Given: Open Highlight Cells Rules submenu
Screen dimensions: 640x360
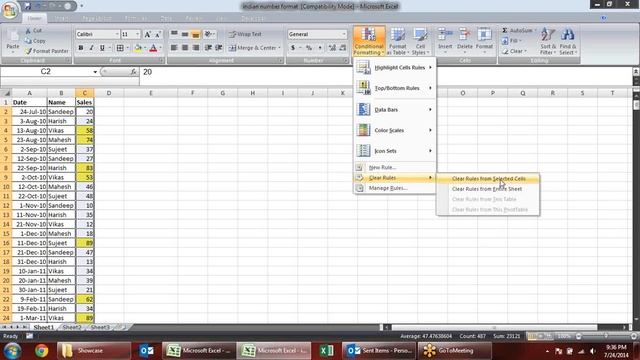Looking at the screenshot, I should [395, 67].
